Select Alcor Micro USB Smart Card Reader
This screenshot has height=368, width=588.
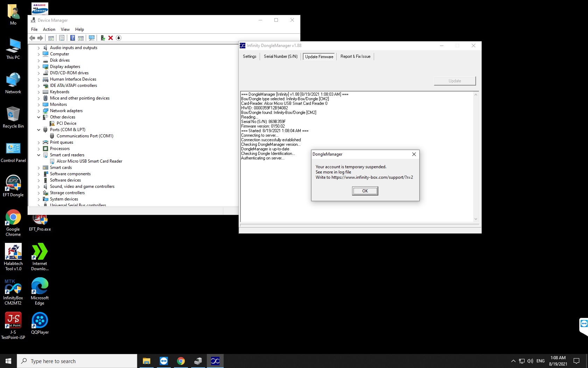click(90, 161)
